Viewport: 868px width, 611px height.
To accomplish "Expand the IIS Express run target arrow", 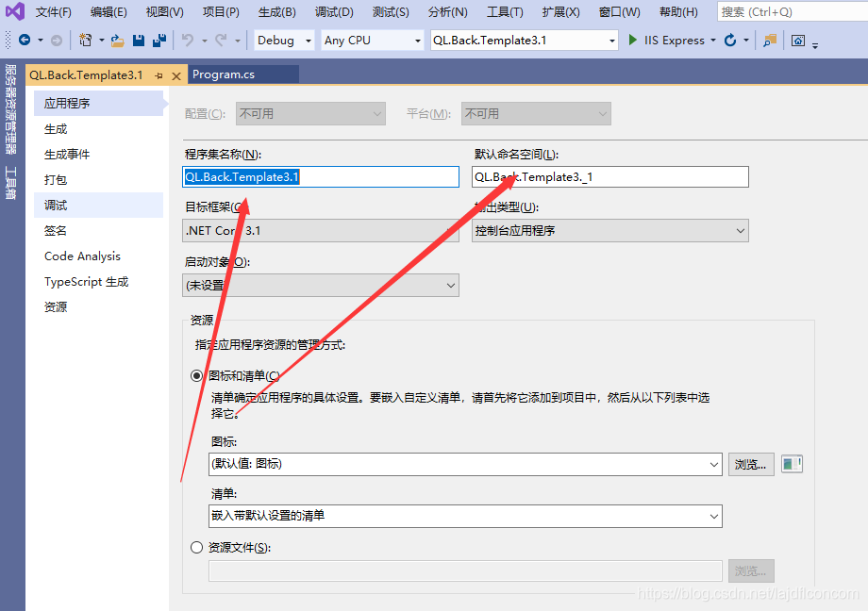I will (713, 41).
